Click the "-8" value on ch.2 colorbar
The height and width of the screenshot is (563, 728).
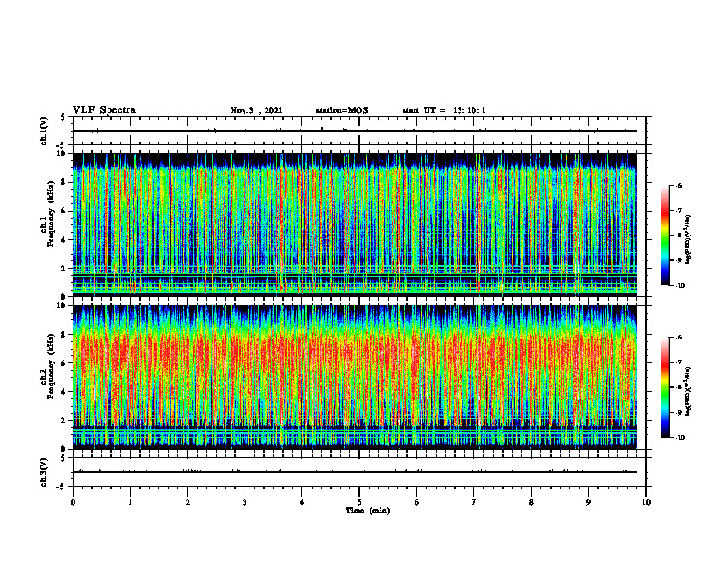[x=678, y=388]
